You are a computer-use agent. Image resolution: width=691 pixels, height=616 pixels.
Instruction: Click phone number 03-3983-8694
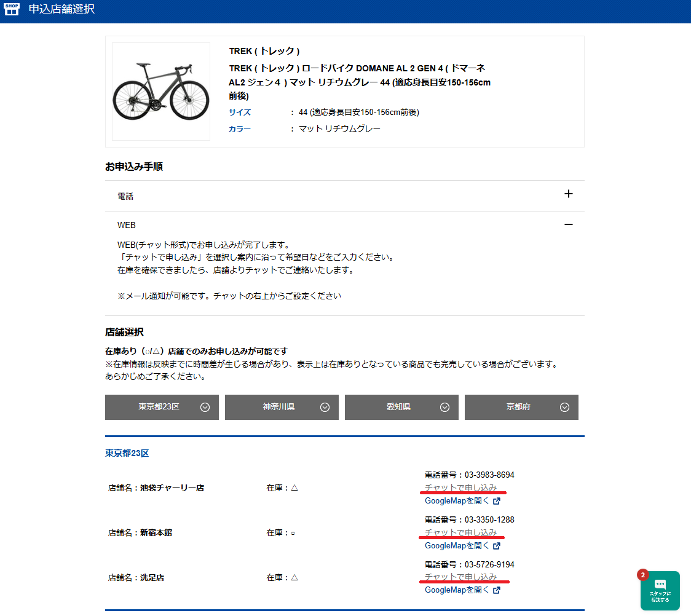tap(489, 475)
